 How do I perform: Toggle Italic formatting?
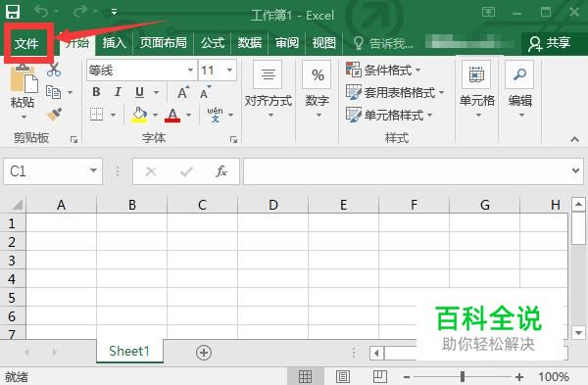[118, 92]
